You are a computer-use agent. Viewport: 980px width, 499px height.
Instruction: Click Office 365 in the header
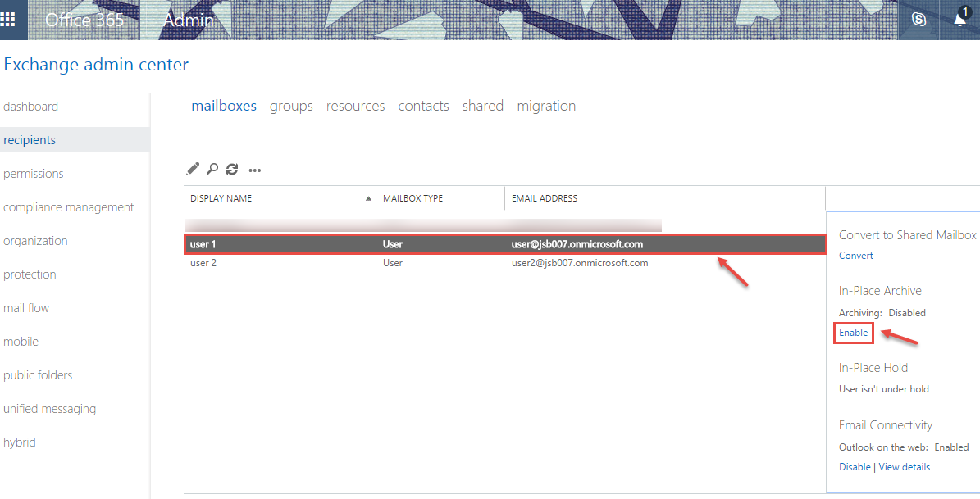tap(84, 20)
